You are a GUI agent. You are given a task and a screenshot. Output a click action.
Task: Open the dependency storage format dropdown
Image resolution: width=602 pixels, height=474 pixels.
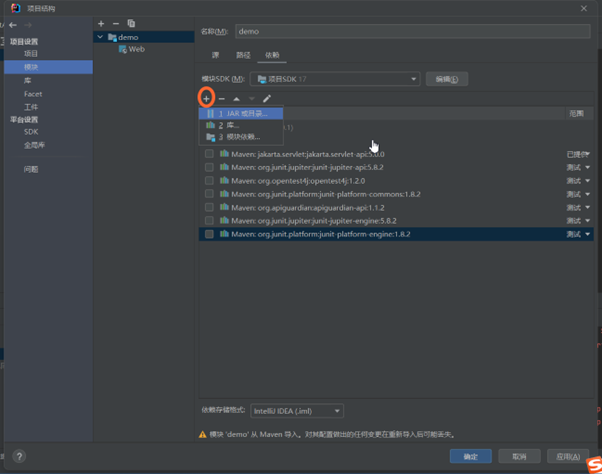coord(297,411)
